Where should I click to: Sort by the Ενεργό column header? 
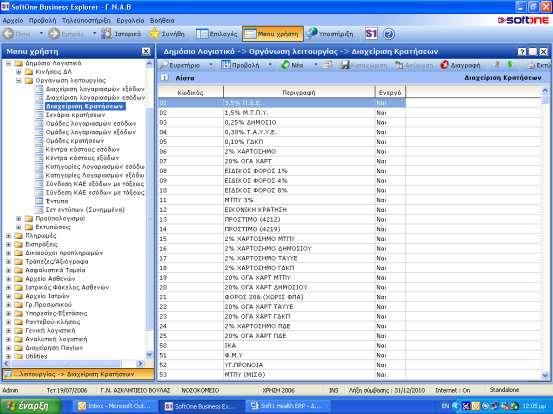(x=390, y=92)
